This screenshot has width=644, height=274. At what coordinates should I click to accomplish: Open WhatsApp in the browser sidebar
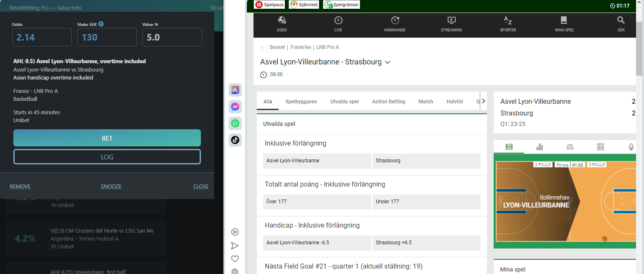(x=235, y=123)
